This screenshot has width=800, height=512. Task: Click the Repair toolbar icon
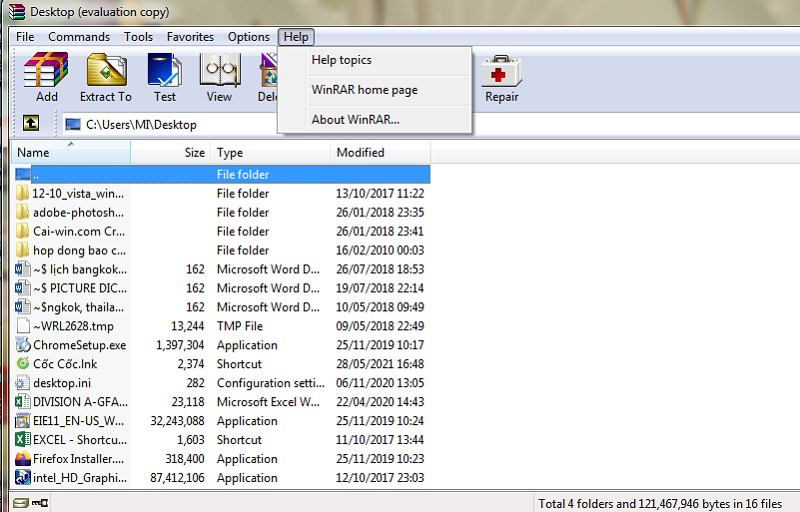point(502,71)
